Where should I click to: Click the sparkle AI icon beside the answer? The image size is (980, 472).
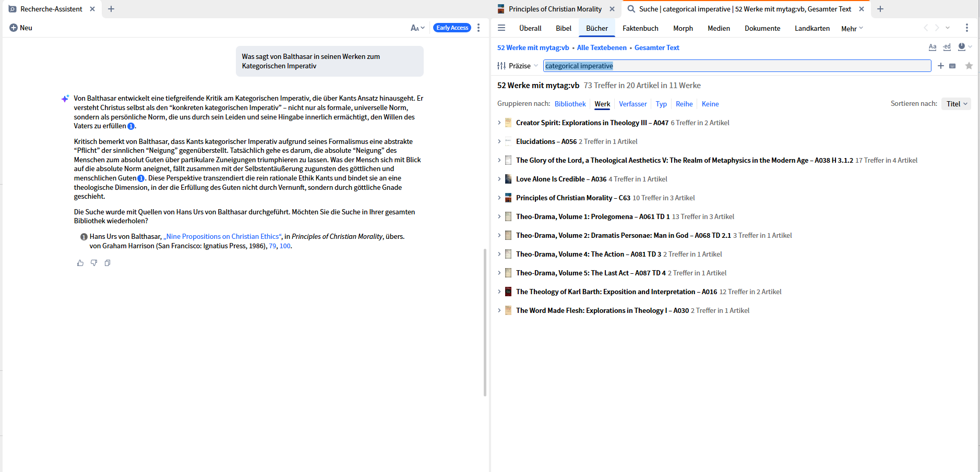[x=65, y=98]
